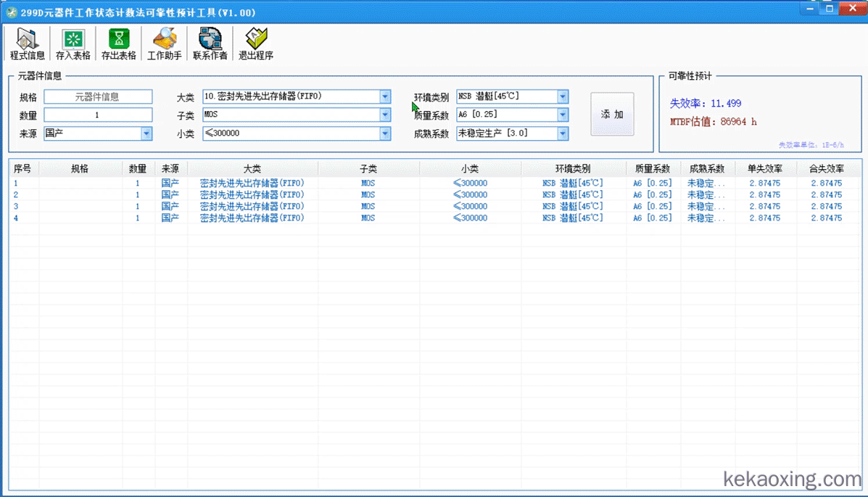Screen dimensions: 868x497
Task: Open 程式信息 toolbar icon
Action: tap(28, 44)
